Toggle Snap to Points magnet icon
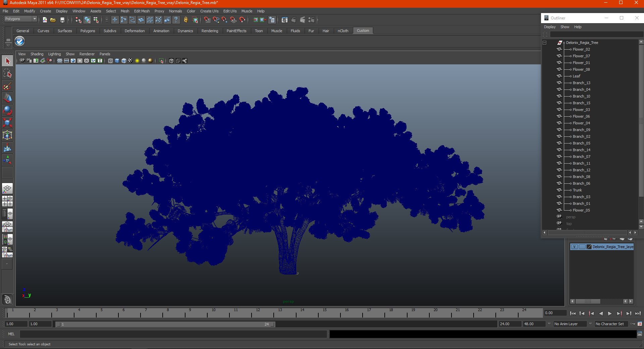Image resolution: width=644 pixels, height=349 pixels. 225,20
